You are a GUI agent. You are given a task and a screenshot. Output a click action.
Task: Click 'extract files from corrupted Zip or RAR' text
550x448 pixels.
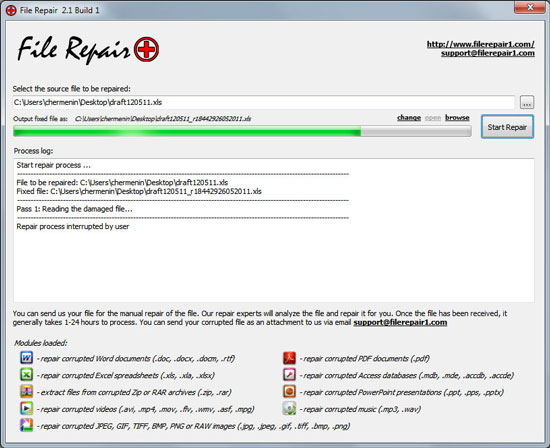[134, 392]
